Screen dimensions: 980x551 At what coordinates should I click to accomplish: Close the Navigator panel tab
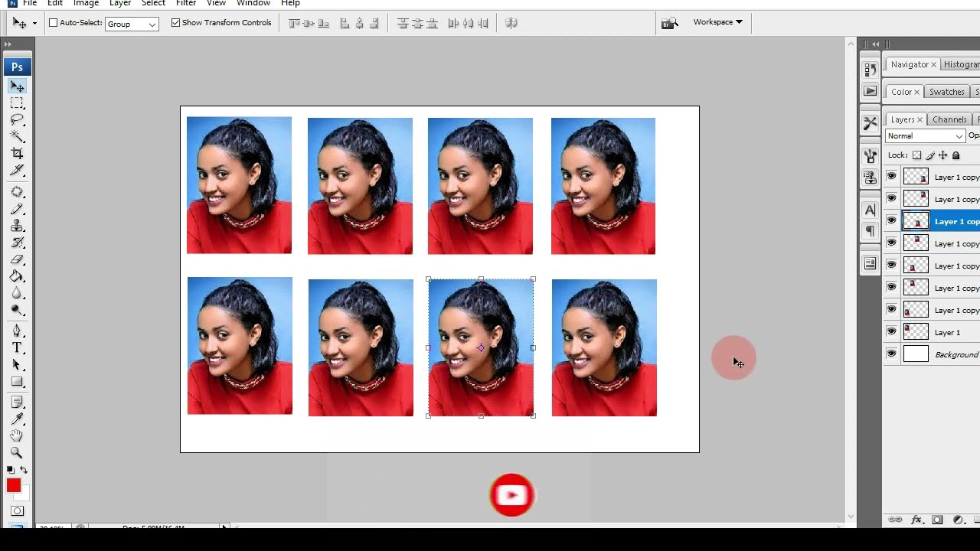(935, 65)
